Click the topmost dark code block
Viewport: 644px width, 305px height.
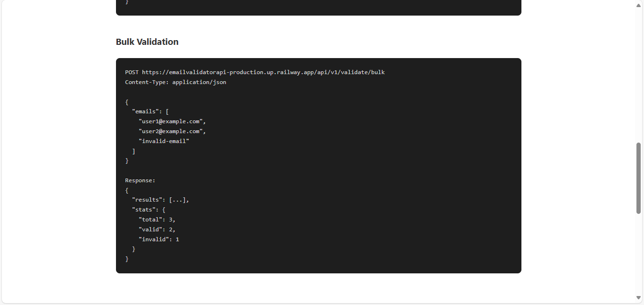pyautogui.click(x=318, y=8)
